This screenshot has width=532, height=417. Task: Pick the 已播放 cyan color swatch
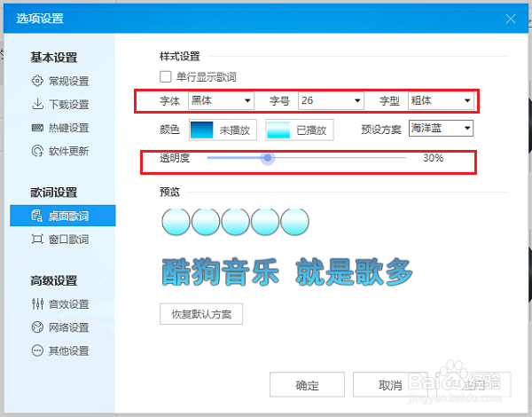point(278,130)
